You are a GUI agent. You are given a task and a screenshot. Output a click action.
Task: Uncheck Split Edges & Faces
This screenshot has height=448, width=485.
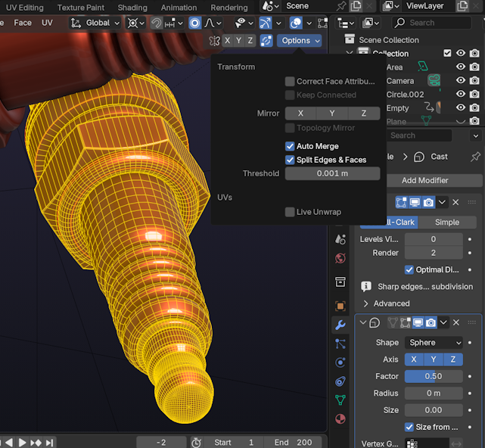290,160
